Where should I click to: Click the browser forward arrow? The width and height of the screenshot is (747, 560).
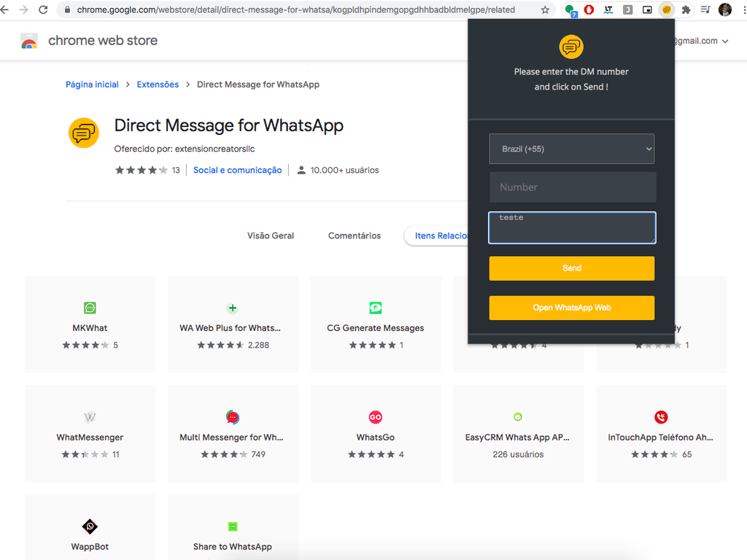(24, 9)
